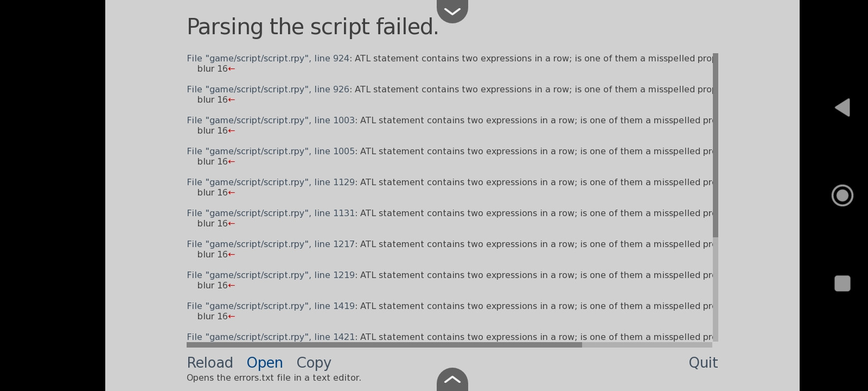Select the line 1003 error entry
The image size is (868, 391).
click(450, 125)
